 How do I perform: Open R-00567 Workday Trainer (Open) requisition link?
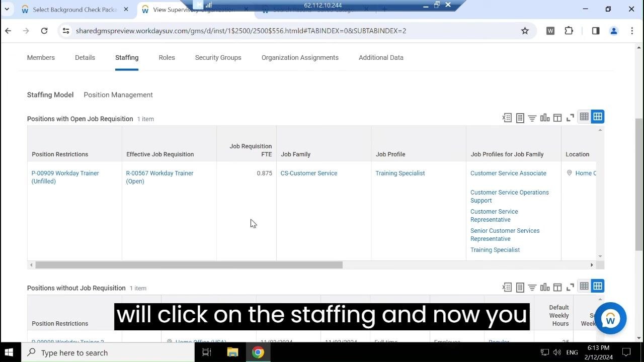click(x=159, y=177)
